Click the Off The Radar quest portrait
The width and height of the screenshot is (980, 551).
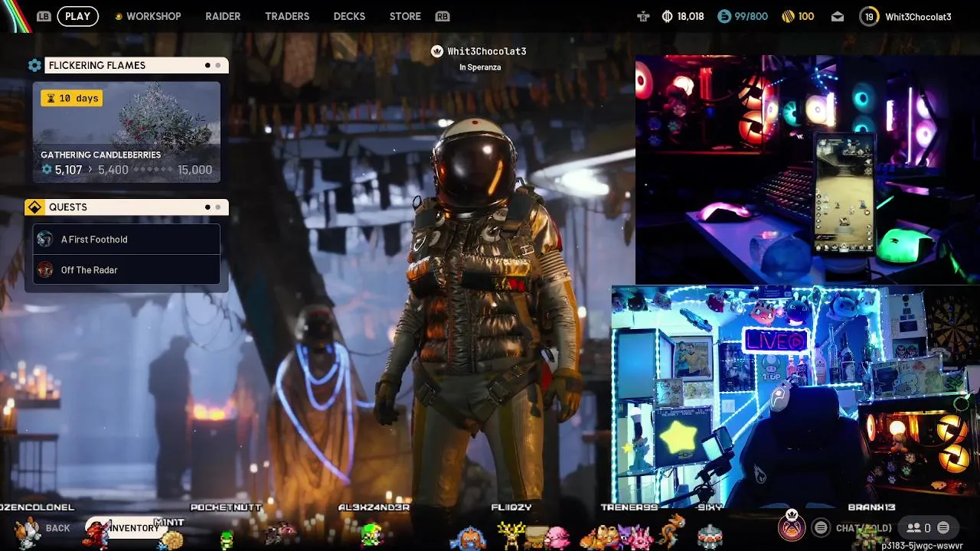click(x=45, y=269)
